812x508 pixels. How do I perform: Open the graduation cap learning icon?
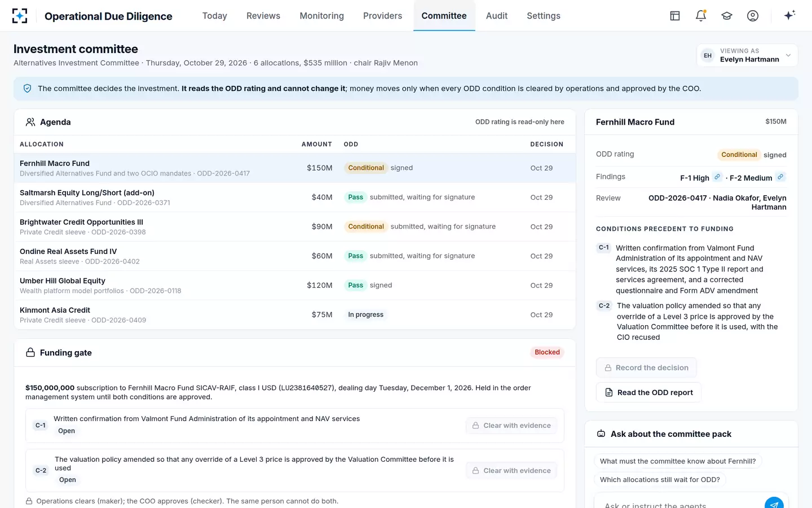[727, 16]
